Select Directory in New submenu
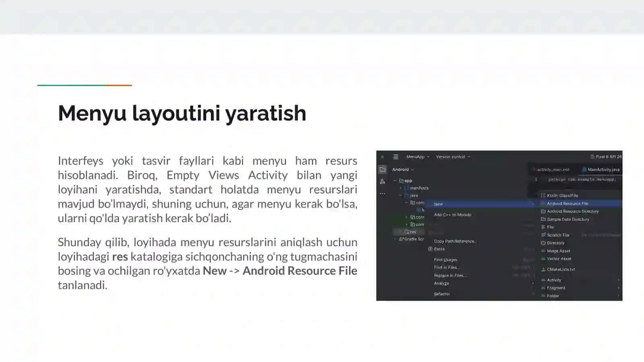Image resolution: width=644 pixels, height=362 pixels. point(555,243)
